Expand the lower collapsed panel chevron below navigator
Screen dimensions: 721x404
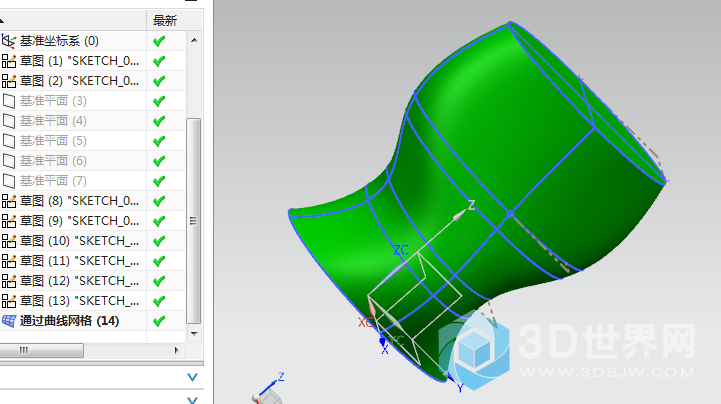(193, 398)
